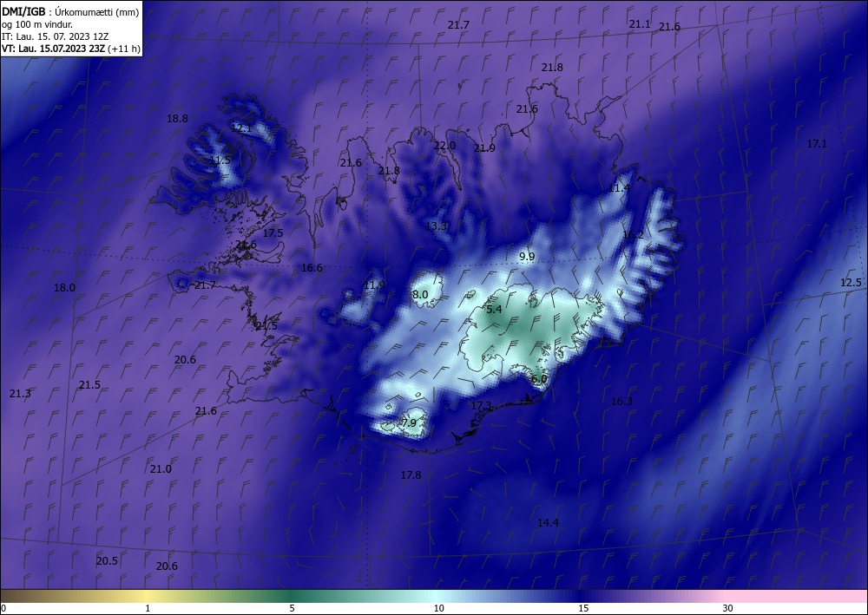Click the 18.8 value on the map
The image size is (868, 615).
pyautogui.click(x=177, y=118)
